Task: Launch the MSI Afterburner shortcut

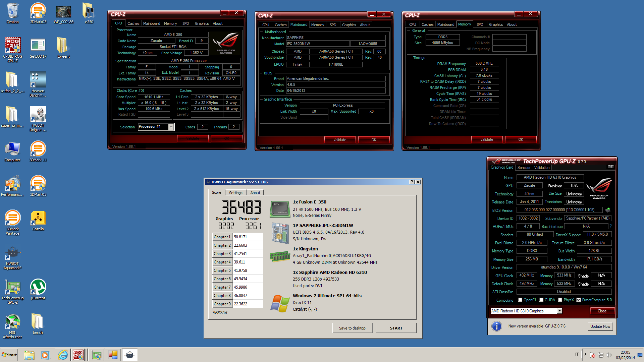Action: [x=12, y=326]
